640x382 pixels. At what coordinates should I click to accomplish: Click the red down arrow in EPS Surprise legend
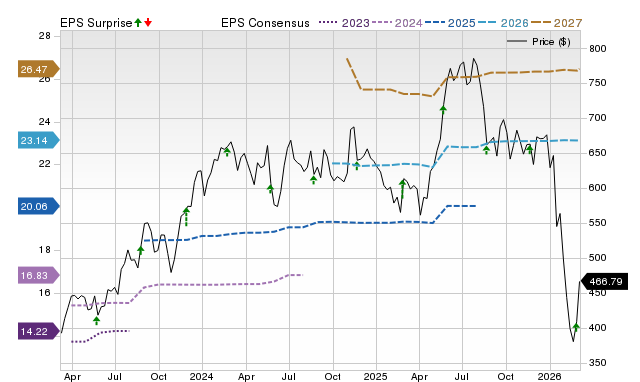[x=148, y=23]
